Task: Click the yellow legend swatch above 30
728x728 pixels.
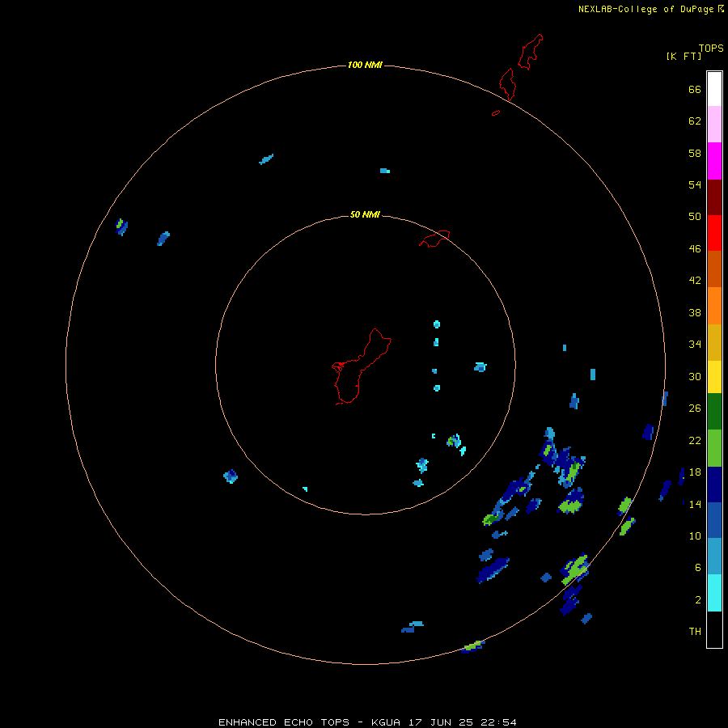Action: pyautogui.click(x=714, y=377)
